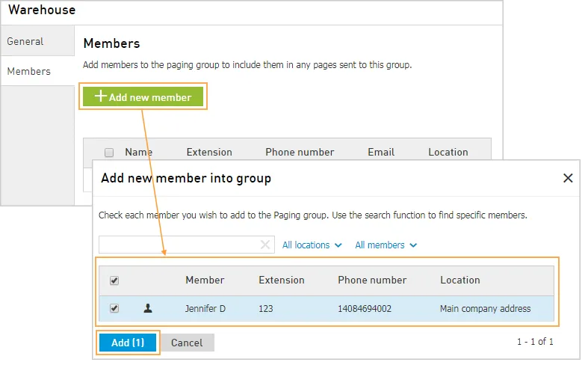
Task: Click Main company address cell
Action: coord(485,309)
